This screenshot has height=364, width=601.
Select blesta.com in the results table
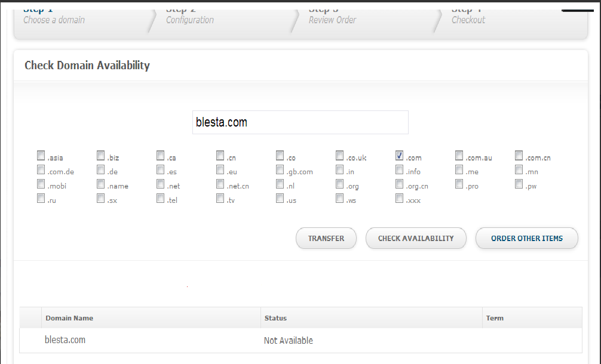pos(65,340)
